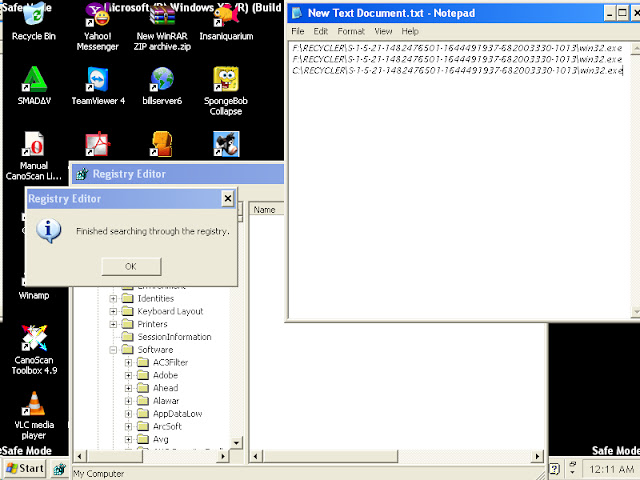
Task: Expand the Alawar registry key
Action: (x=129, y=401)
